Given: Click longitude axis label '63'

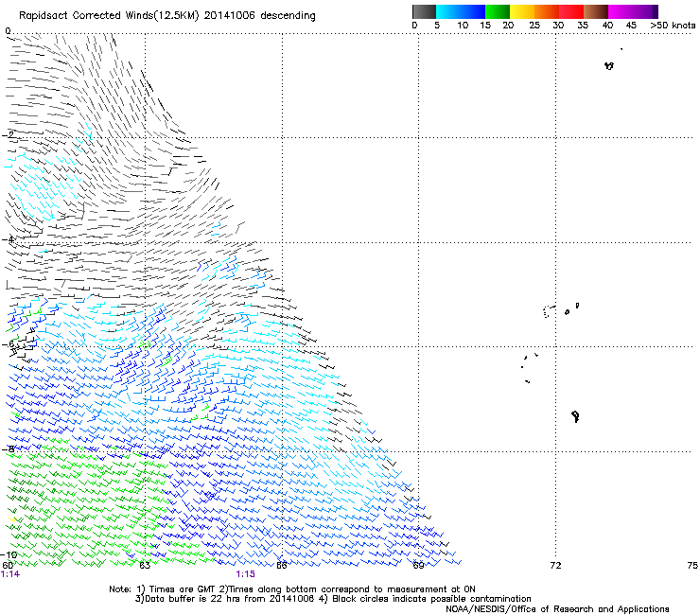Looking at the screenshot, I should (x=145, y=566).
